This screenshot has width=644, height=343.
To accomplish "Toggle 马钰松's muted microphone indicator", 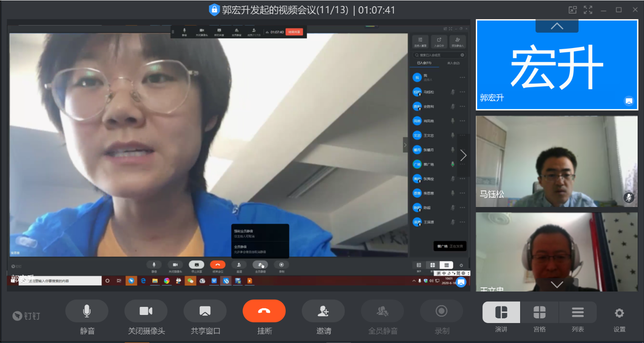I will (x=628, y=197).
